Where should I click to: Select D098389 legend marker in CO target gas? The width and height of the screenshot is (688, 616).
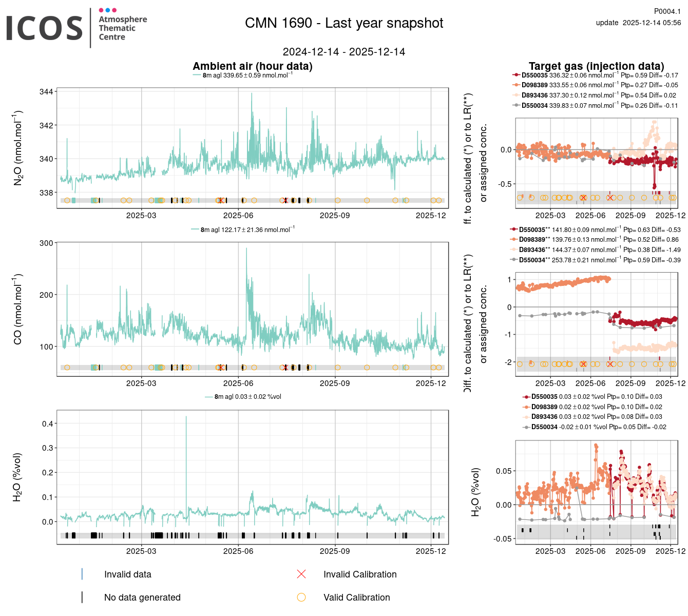[514, 240]
